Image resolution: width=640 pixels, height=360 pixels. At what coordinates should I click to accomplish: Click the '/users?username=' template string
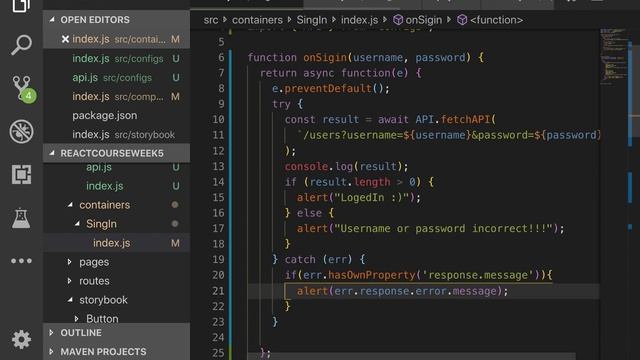coord(353,135)
